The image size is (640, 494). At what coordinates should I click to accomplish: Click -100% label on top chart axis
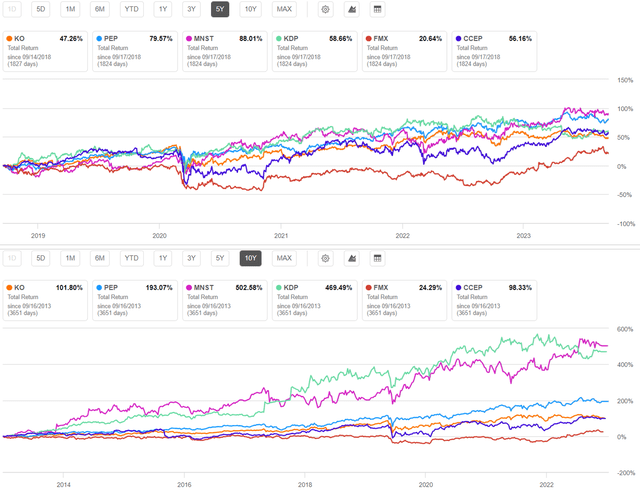pos(626,224)
